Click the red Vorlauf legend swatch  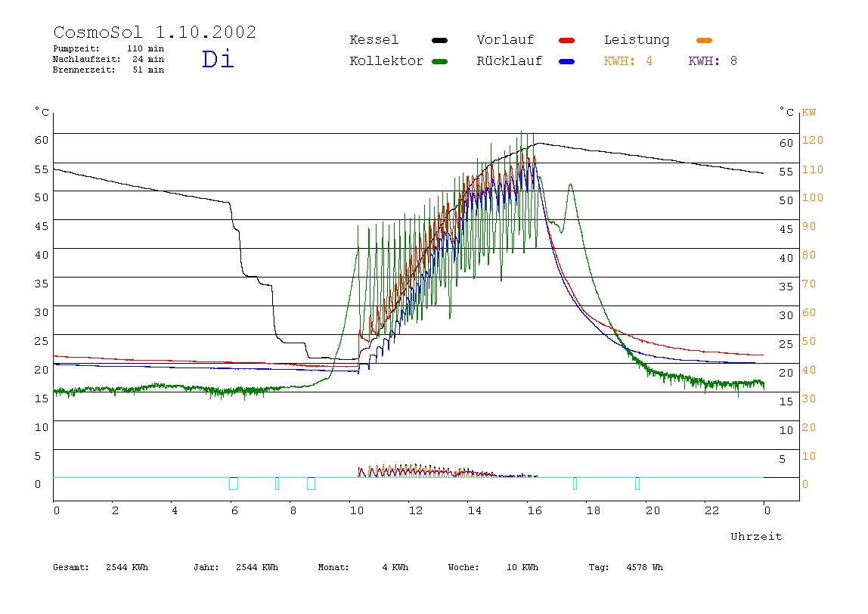click(x=567, y=40)
